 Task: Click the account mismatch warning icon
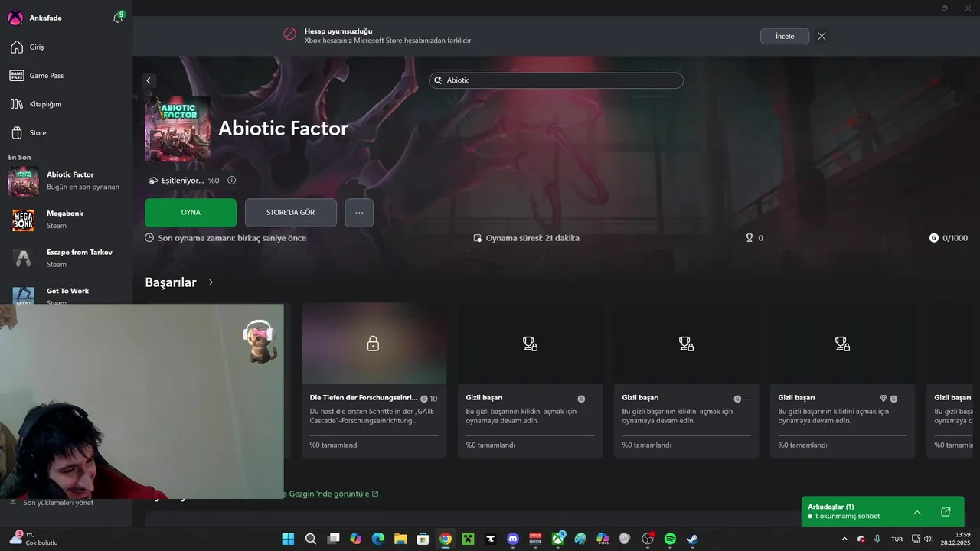point(290,34)
